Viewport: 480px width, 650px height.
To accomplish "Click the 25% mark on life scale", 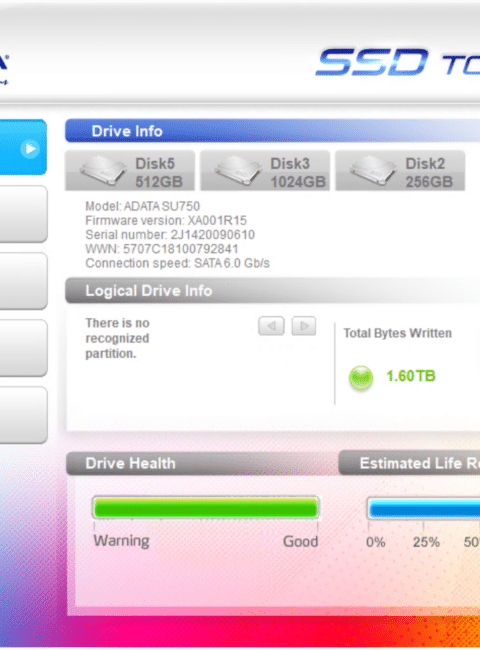I will coord(426,542).
